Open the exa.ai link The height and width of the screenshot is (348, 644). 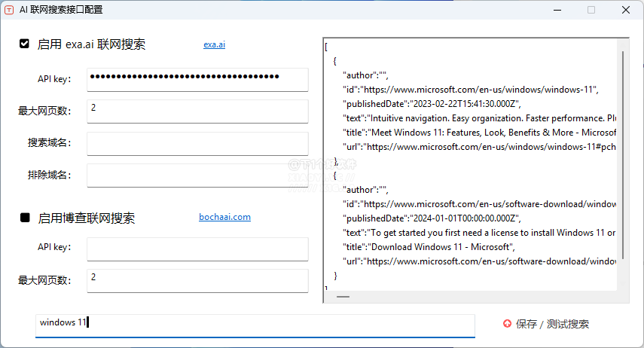tap(215, 44)
